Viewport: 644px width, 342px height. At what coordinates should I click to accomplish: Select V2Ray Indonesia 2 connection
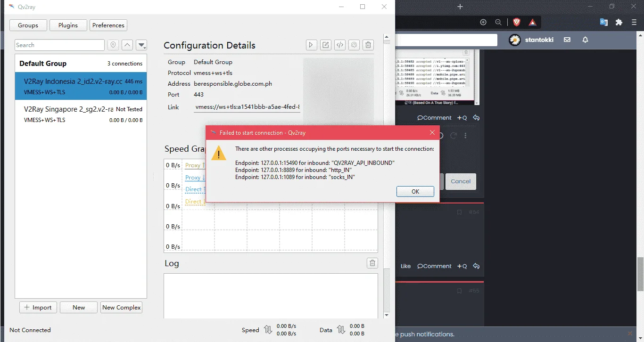pos(81,86)
